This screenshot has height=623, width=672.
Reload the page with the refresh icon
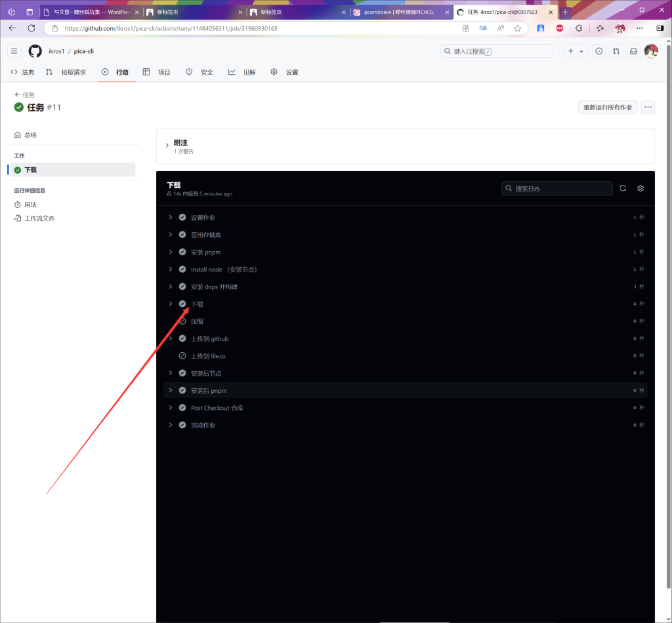pos(31,28)
